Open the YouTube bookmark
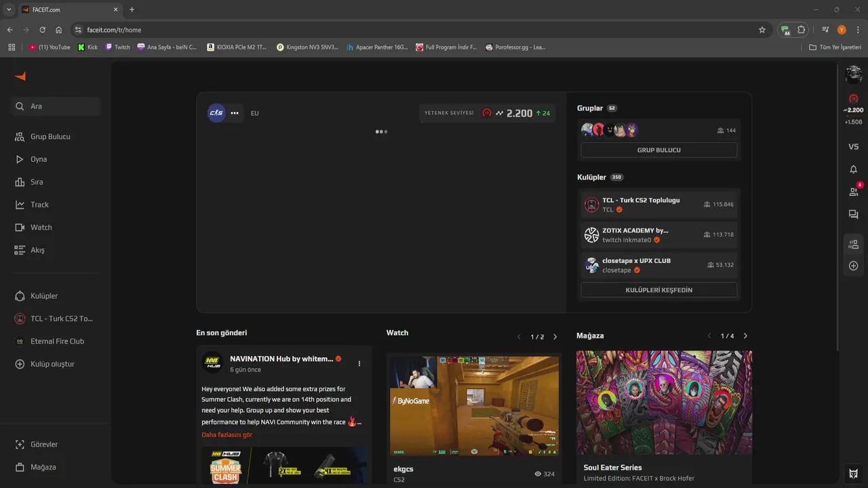Viewport: 868px width, 488px height. tap(50, 47)
